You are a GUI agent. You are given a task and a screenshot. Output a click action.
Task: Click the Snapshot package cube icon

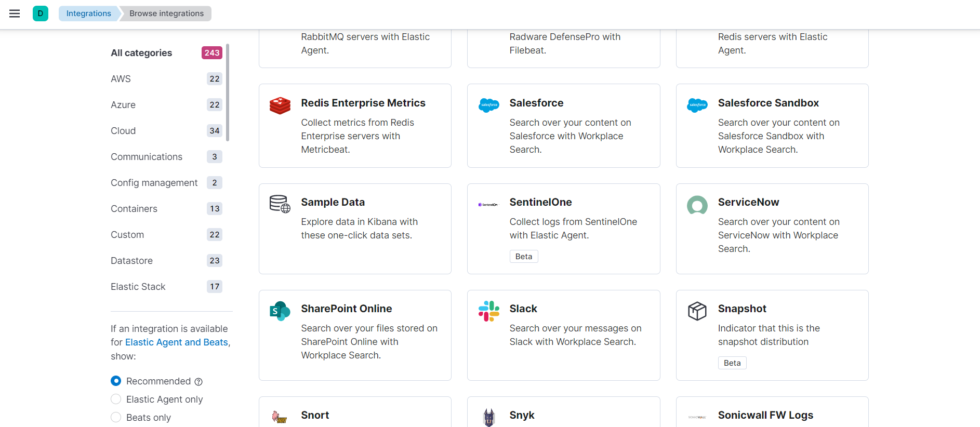click(x=697, y=311)
